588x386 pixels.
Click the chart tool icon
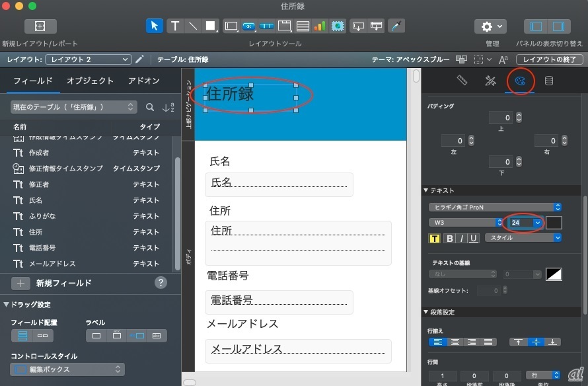(320, 26)
